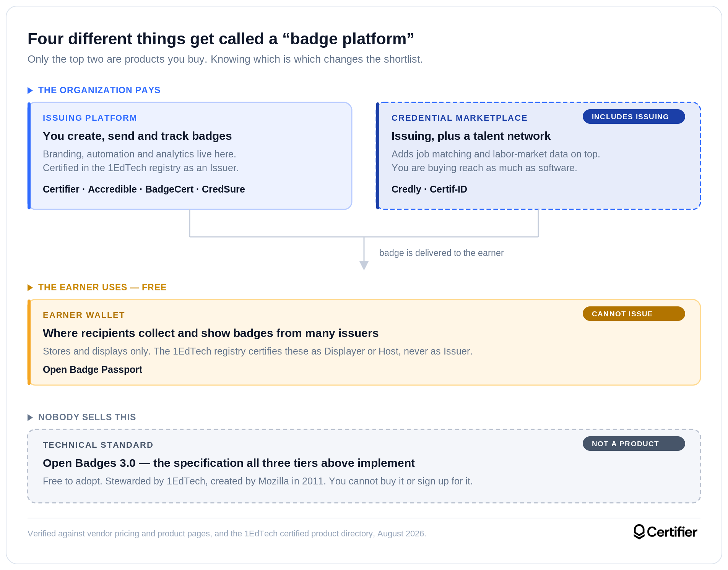Click 'Certified in the 1EdTech registry as an Issuer'
728x570 pixels.
[141, 168]
